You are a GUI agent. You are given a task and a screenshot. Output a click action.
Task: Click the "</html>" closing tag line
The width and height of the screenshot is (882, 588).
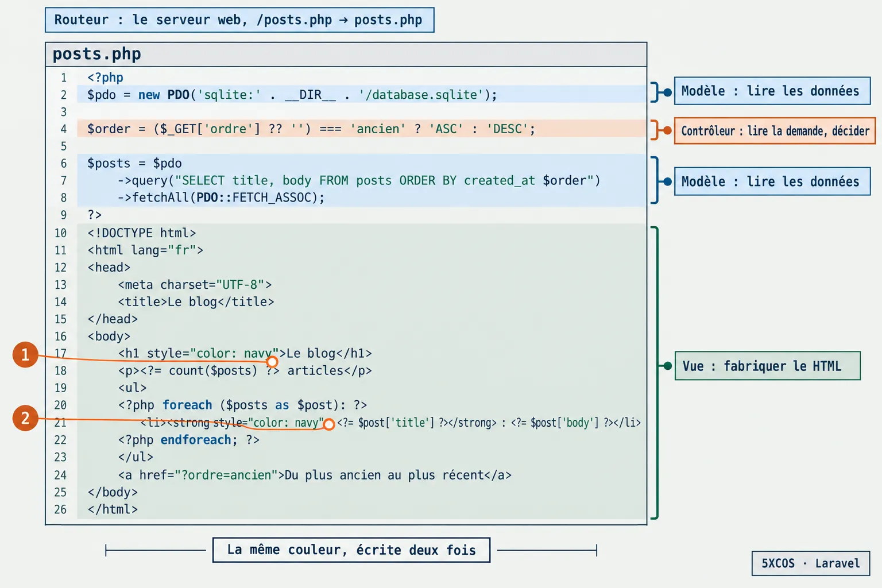click(x=113, y=510)
